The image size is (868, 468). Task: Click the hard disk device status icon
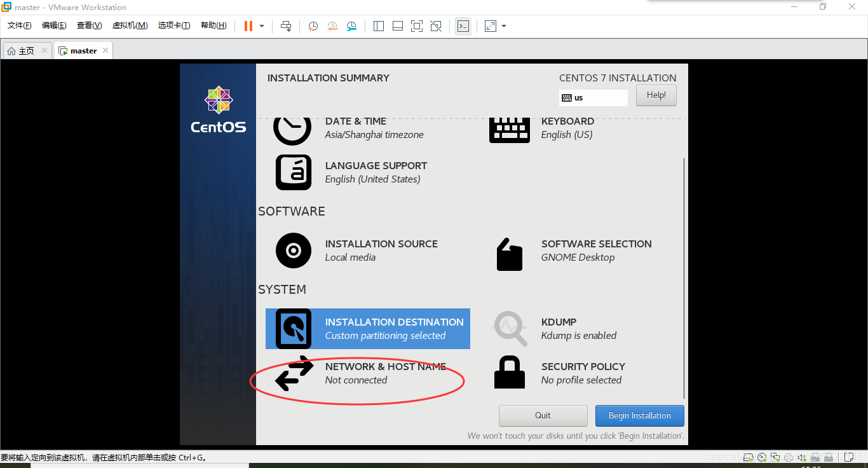[x=750, y=457]
